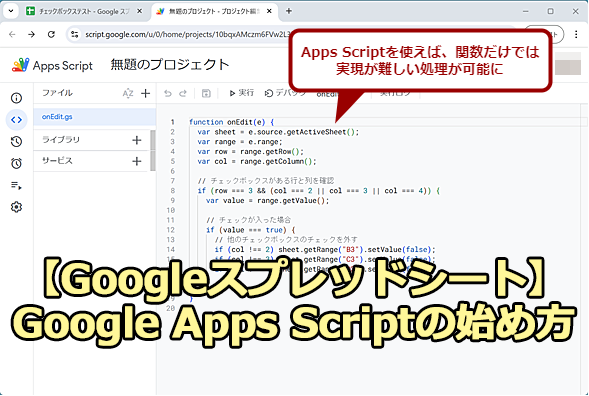Click the Apps Script logo

point(52,65)
